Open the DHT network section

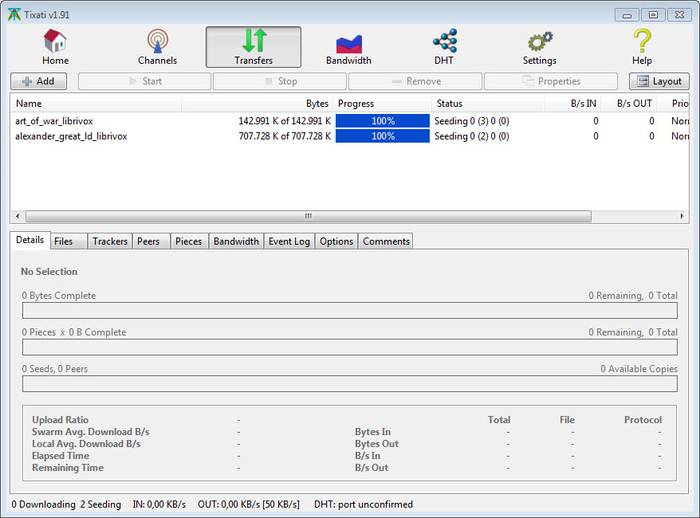(x=444, y=47)
